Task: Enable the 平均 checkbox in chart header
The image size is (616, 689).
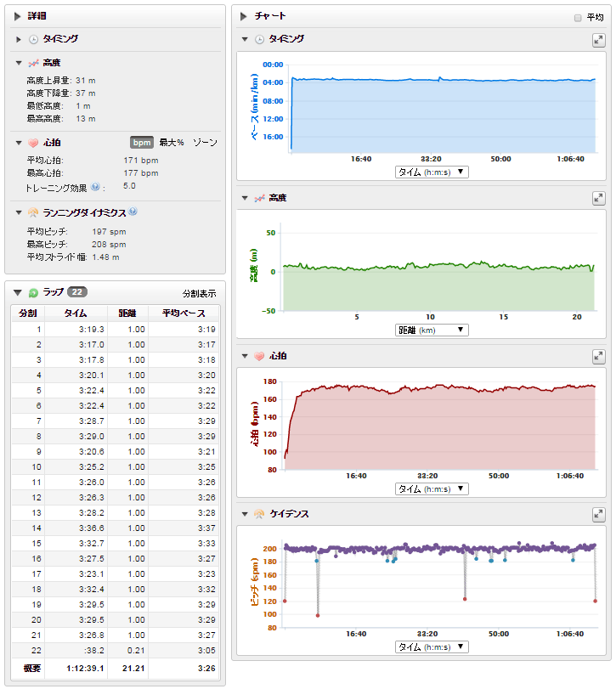Action: click(x=578, y=17)
